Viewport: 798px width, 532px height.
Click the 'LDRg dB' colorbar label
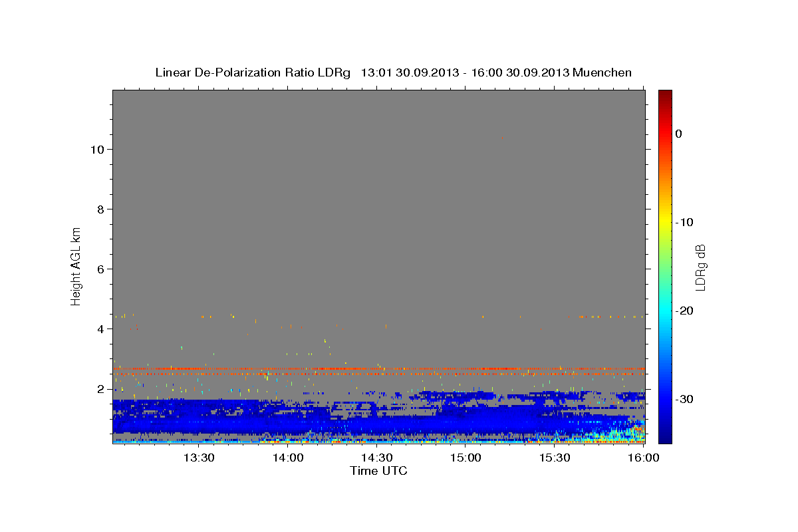click(700, 267)
